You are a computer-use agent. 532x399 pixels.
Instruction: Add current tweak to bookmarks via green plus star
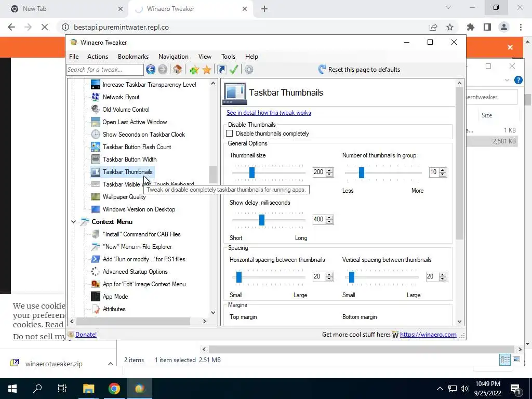[x=194, y=70]
